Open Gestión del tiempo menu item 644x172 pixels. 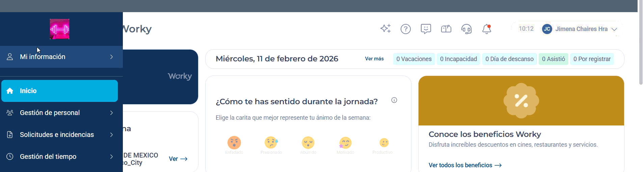tap(59, 156)
